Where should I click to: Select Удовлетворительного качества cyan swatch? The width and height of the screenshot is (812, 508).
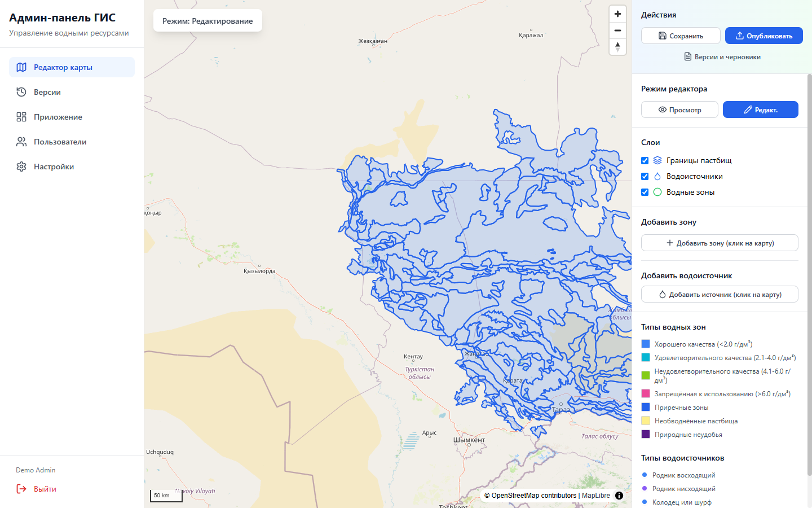pyautogui.click(x=646, y=357)
